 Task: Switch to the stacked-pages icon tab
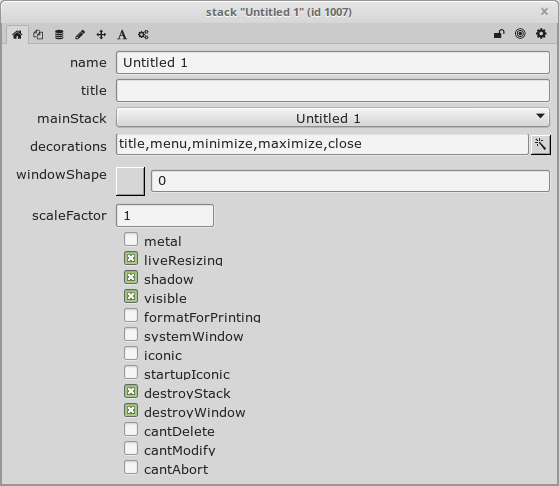click(38, 35)
